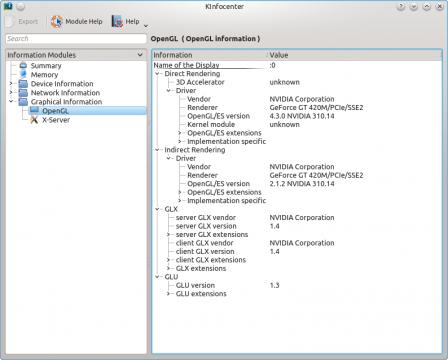The height and width of the screenshot is (360, 448).
Task: Expand the Network Information node
Action: [x=11, y=92]
